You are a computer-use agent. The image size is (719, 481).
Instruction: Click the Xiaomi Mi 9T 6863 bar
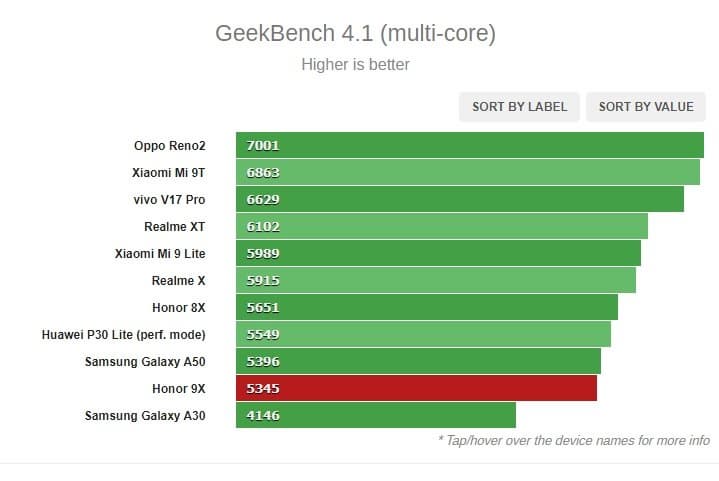[468, 172]
